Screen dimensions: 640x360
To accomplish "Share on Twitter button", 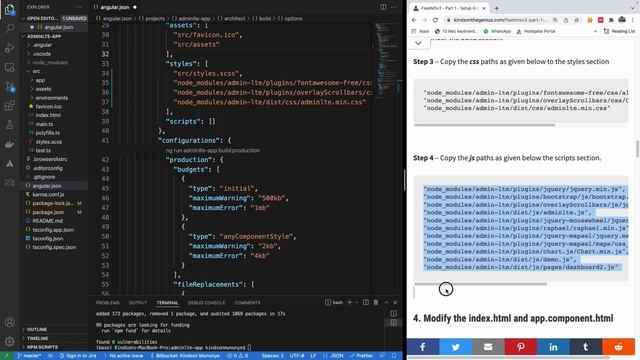I will [x=456, y=347].
